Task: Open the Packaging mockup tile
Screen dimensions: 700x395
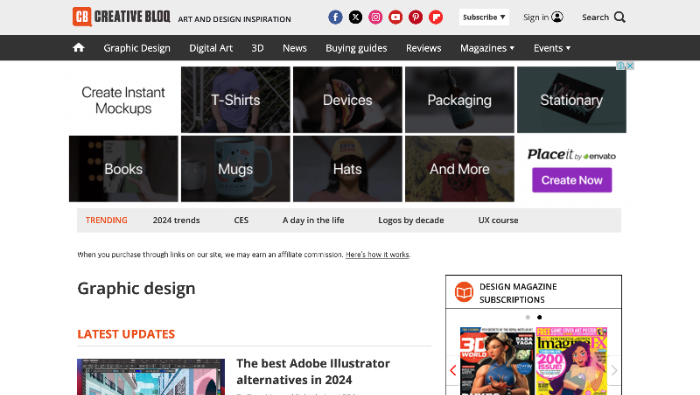Action: (459, 100)
